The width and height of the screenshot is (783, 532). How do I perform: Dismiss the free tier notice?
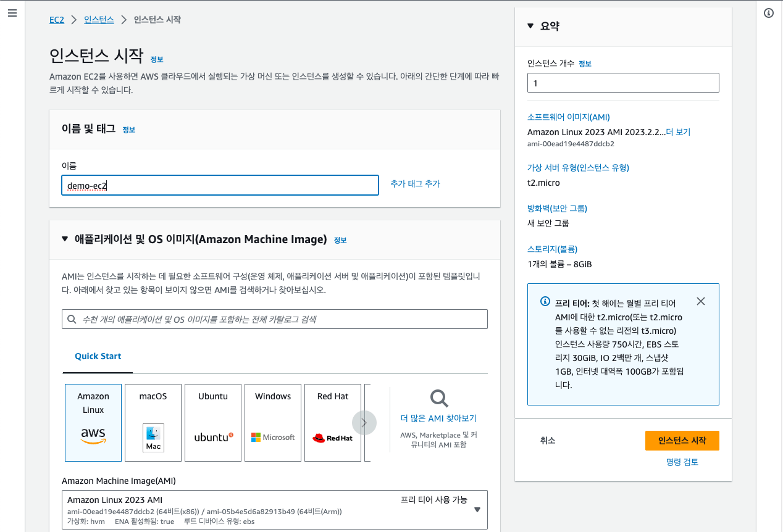[x=700, y=301]
